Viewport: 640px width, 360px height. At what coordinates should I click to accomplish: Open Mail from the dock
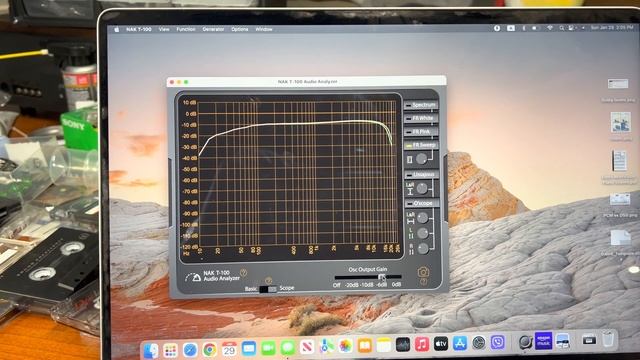point(249,349)
